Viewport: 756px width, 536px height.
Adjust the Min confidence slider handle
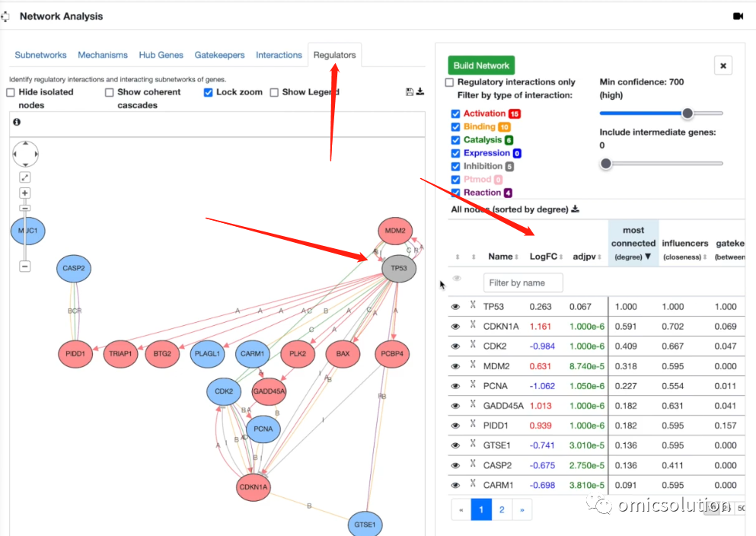[687, 113]
